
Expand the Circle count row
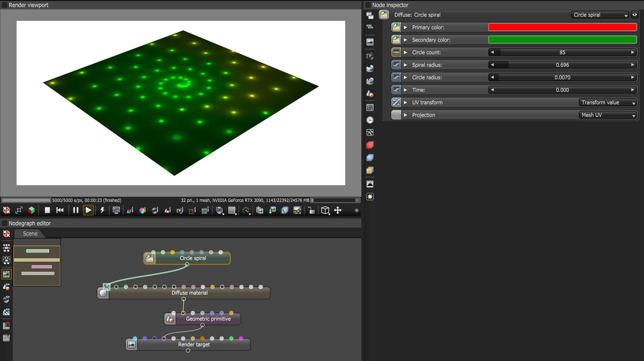(x=406, y=52)
